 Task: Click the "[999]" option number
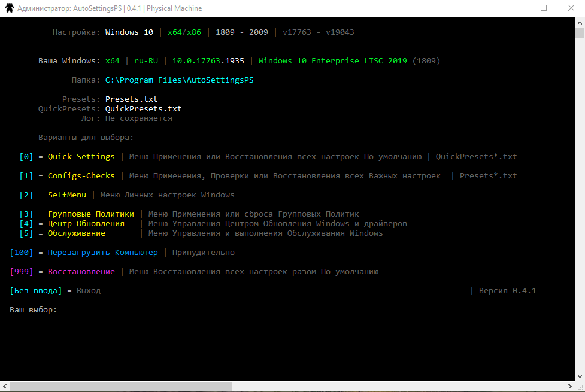[x=22, y=272]
